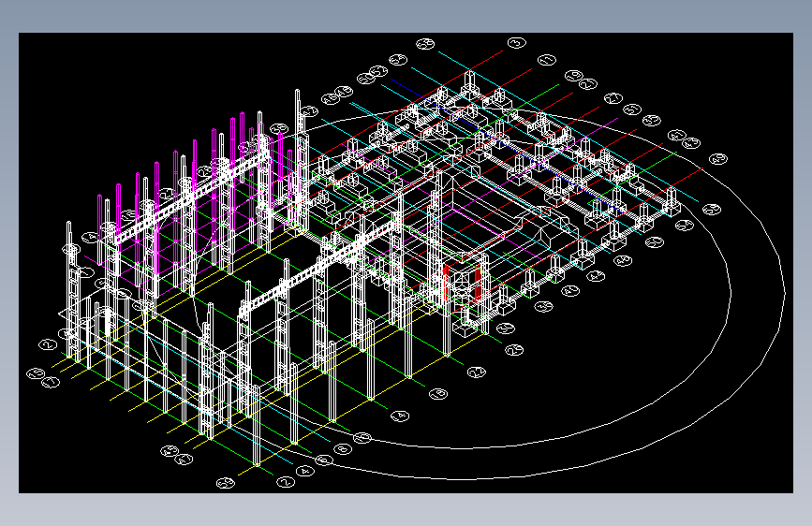Click grid bubble labeled 27

pos(613,98)
